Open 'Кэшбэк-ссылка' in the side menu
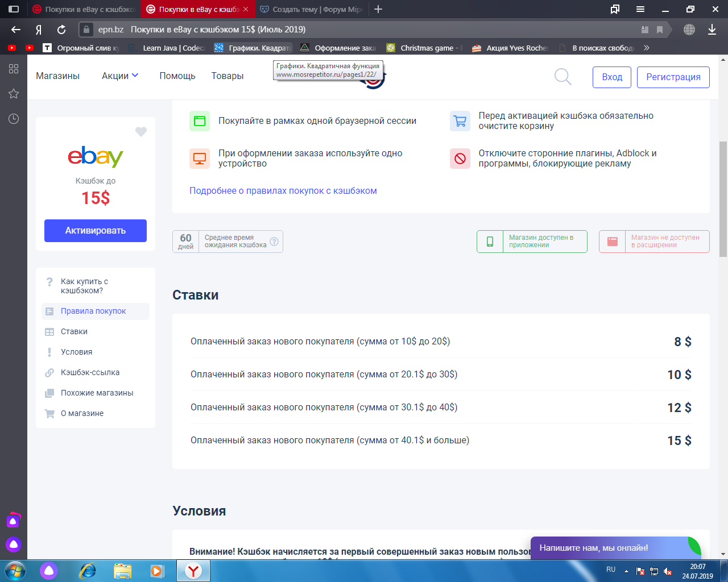The image size is (728, 582). pyautogui.click(x=96, y=372)
